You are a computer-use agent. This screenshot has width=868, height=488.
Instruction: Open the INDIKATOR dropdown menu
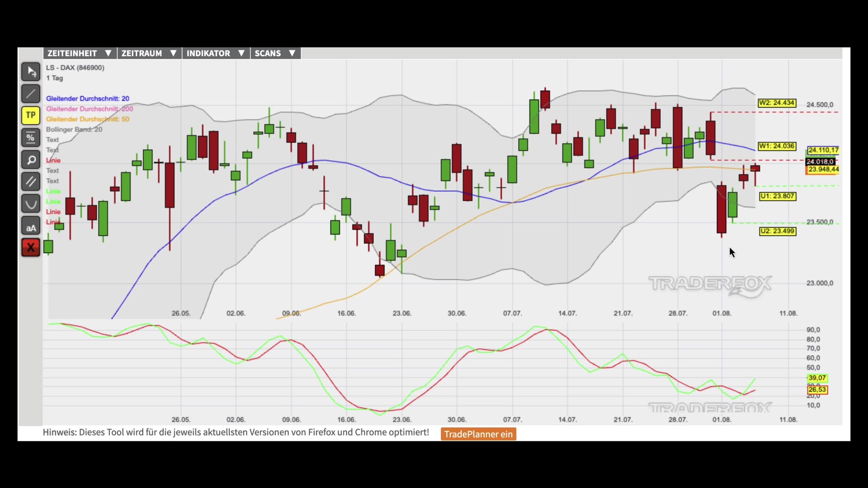click(x=216, y=53)
